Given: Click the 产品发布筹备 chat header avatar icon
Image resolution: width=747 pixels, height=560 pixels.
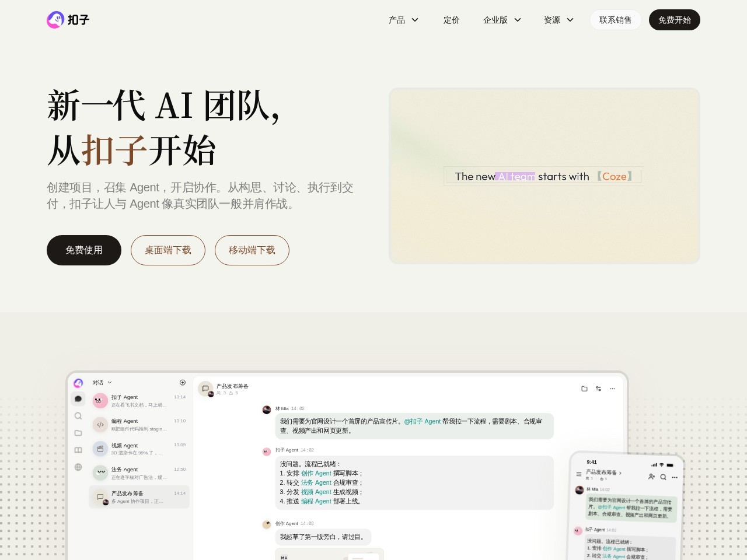Looking at the screenshot, I should point(205,389).
